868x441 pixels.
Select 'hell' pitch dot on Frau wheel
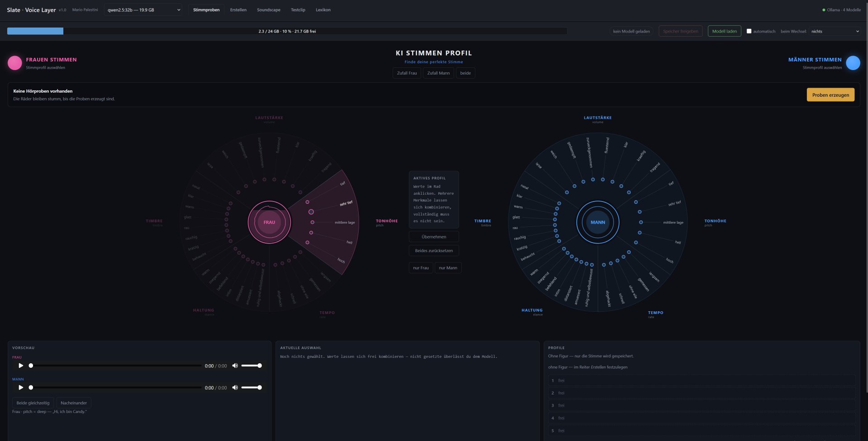coord(311,233)
